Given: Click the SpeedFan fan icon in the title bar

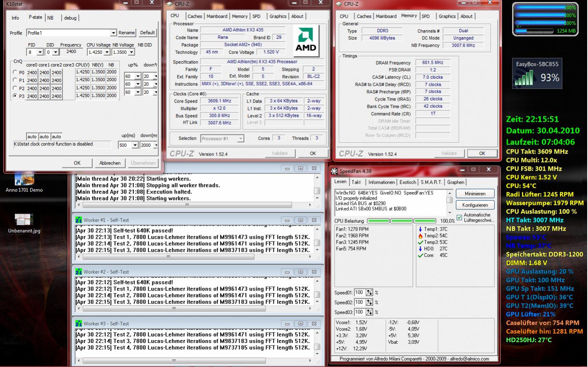Looking at the screenshot, I should pos(335,171).
